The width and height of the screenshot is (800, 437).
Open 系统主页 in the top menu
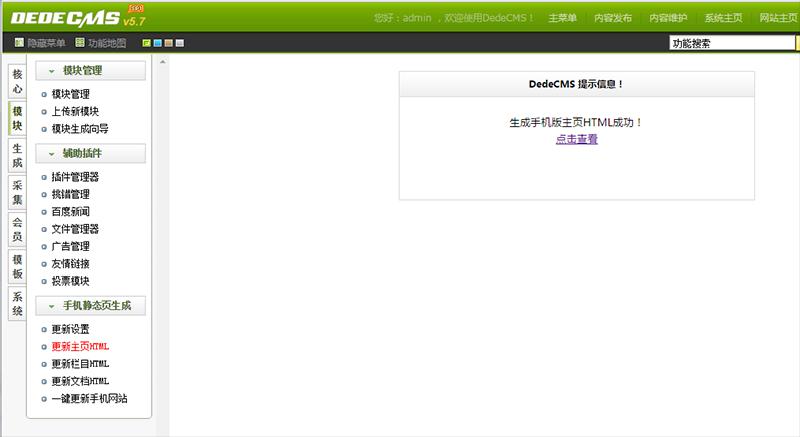pyautogui.click(x=722, y=18)
